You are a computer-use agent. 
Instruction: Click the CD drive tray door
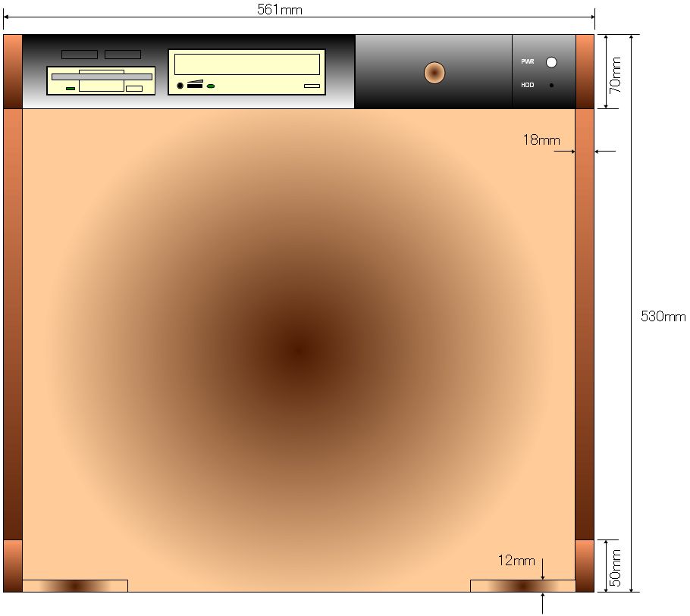(247, 64)
